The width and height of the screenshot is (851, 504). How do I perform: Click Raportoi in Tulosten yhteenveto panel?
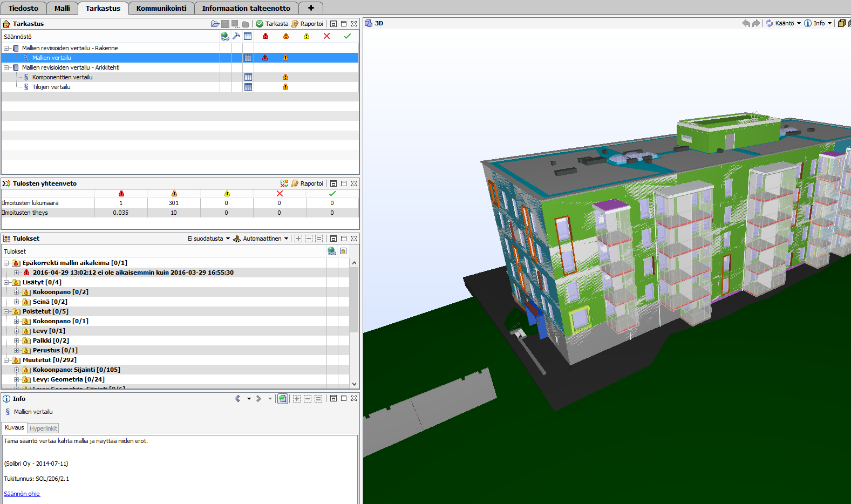[x=307, y=183]
